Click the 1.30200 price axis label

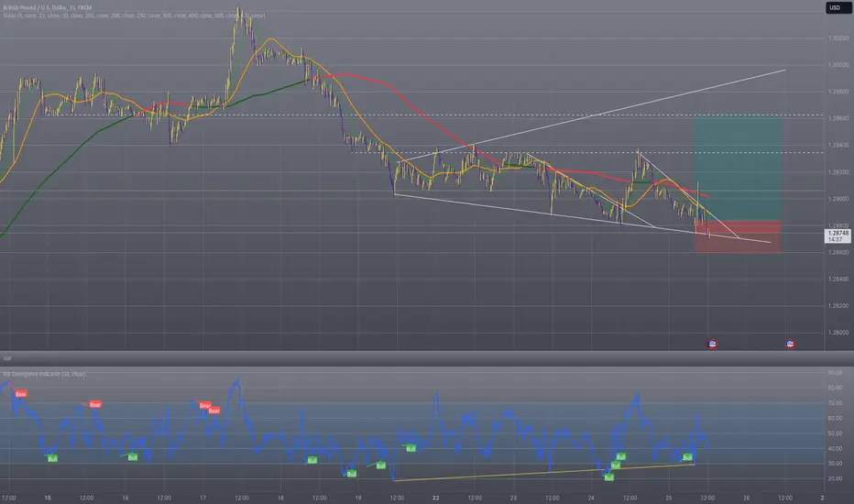click(838, 38)
